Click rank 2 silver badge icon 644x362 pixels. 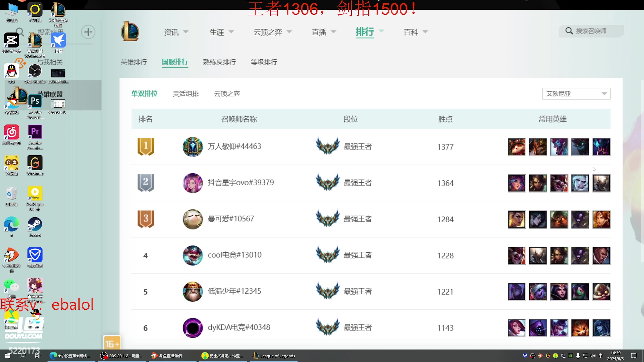click(146, 183)
